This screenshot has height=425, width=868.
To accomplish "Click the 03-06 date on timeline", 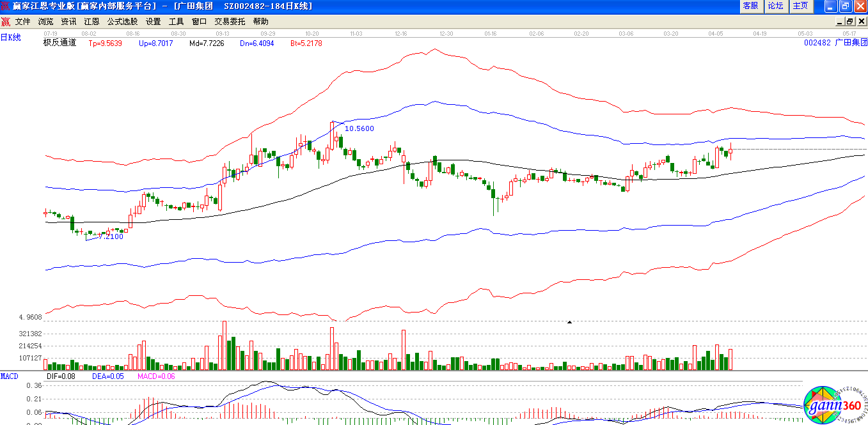I will click(626, 33).
